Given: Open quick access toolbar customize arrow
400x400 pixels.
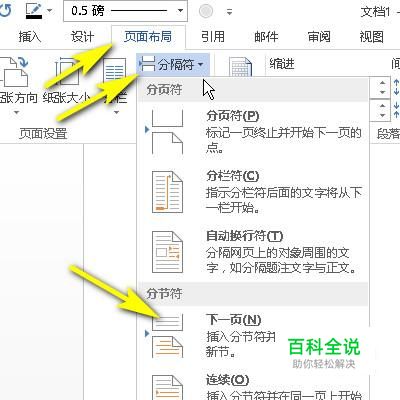Looking at the screenshot, I should 229,12.
